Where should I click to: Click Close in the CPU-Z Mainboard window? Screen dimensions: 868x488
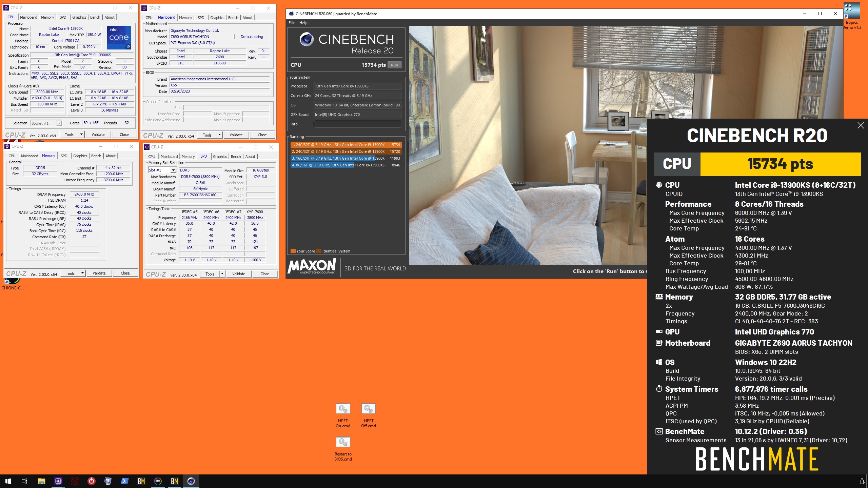coord(262,135)
